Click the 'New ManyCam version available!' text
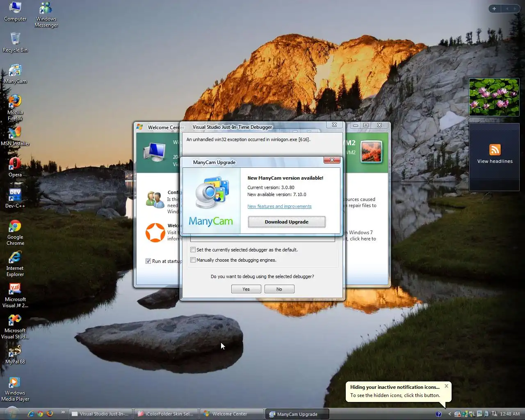Screen dimensions: 525x420 [x=285, y=178]
